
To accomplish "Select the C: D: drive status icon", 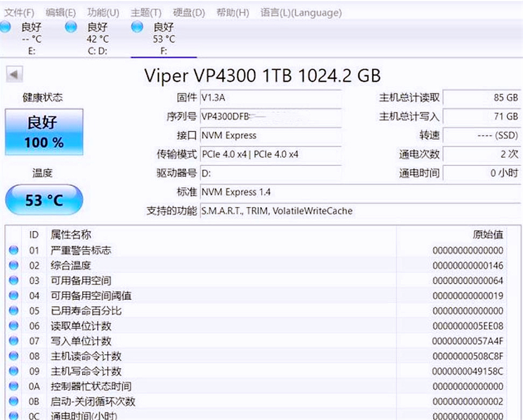I will click(71, 27).
